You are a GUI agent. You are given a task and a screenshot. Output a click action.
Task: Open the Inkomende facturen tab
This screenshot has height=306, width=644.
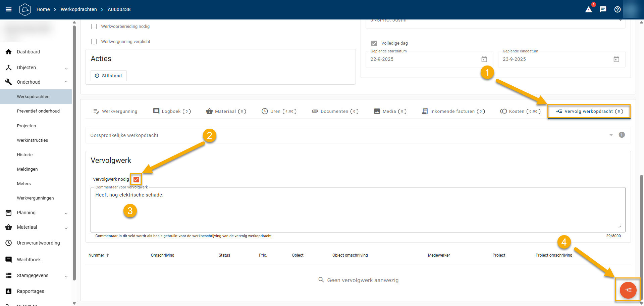point(453,112)
